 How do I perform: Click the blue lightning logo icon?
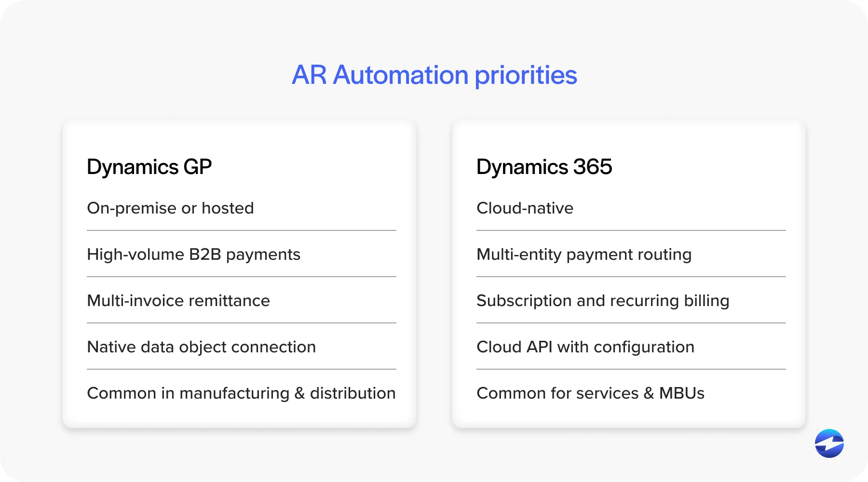click(x=829, y=443)
